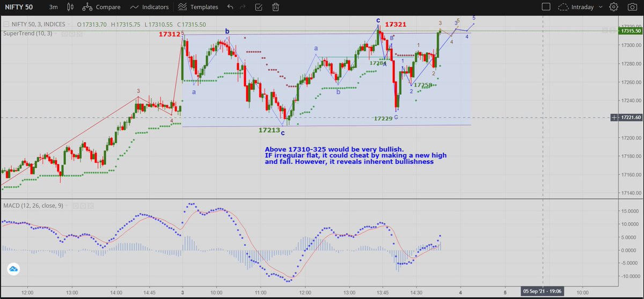Viewport: 644px width, 299px height.
Task: Undo the last chart action
Action: (230, 7)
